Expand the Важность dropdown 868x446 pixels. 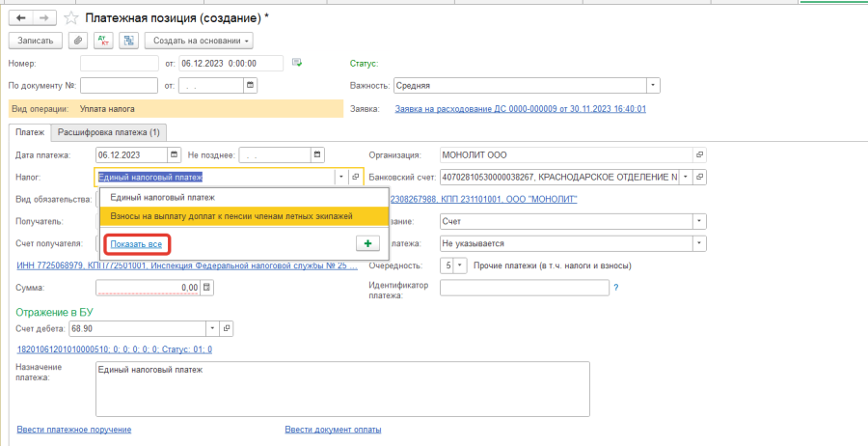coord(653,85)
